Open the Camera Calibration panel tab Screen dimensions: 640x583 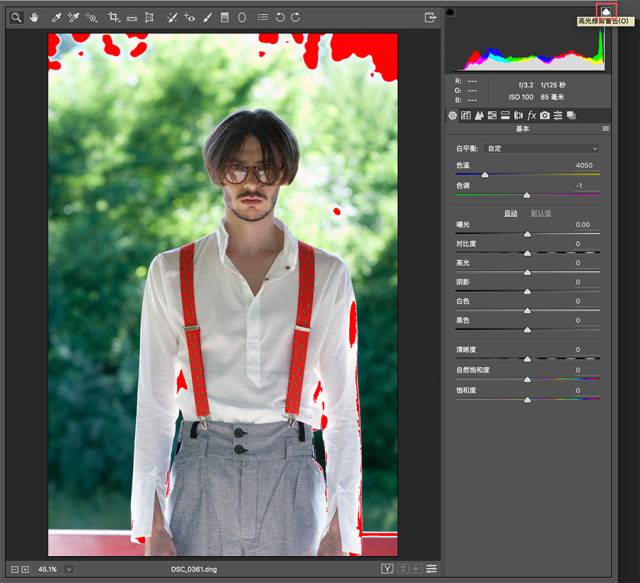coord(545,116)
